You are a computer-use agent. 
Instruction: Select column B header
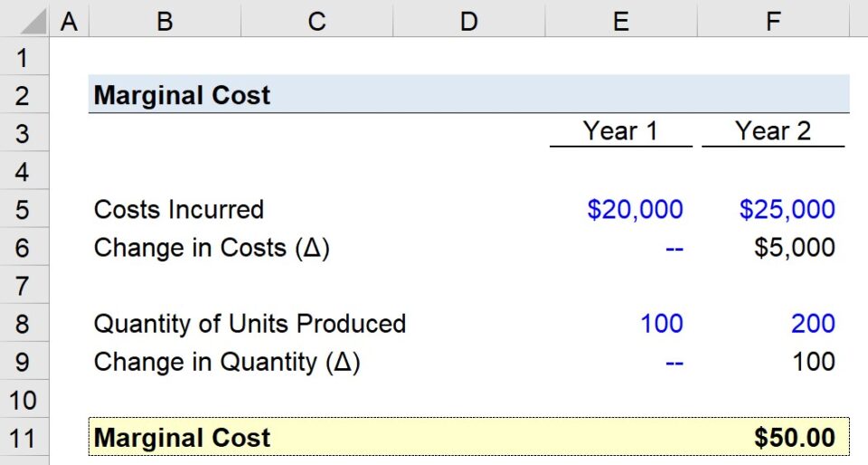[165, 20]
